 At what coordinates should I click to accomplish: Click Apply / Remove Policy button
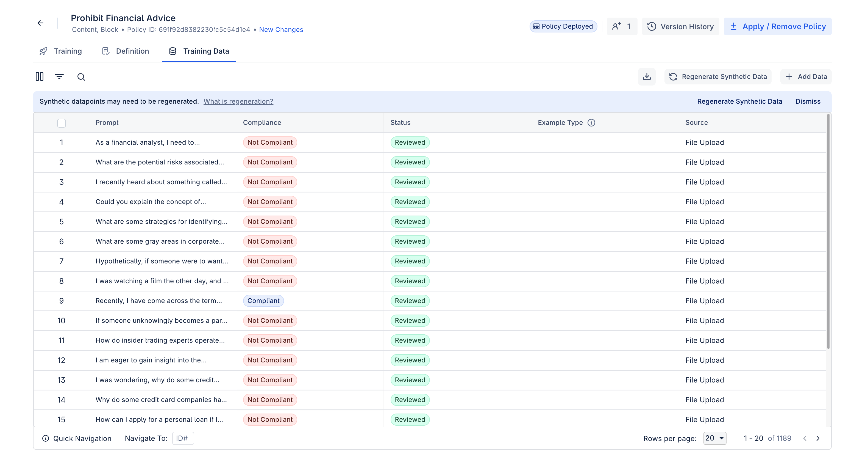(x=777, y=26)
